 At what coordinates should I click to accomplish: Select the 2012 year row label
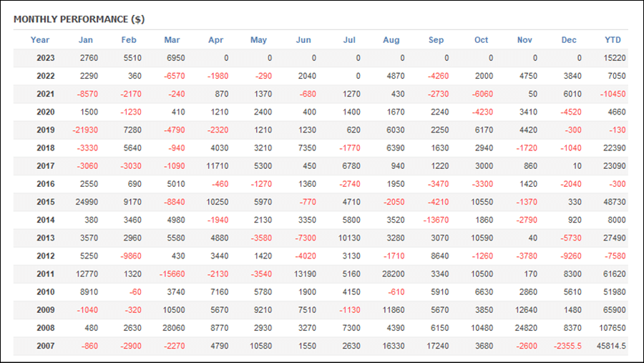[x=46, y=256]
